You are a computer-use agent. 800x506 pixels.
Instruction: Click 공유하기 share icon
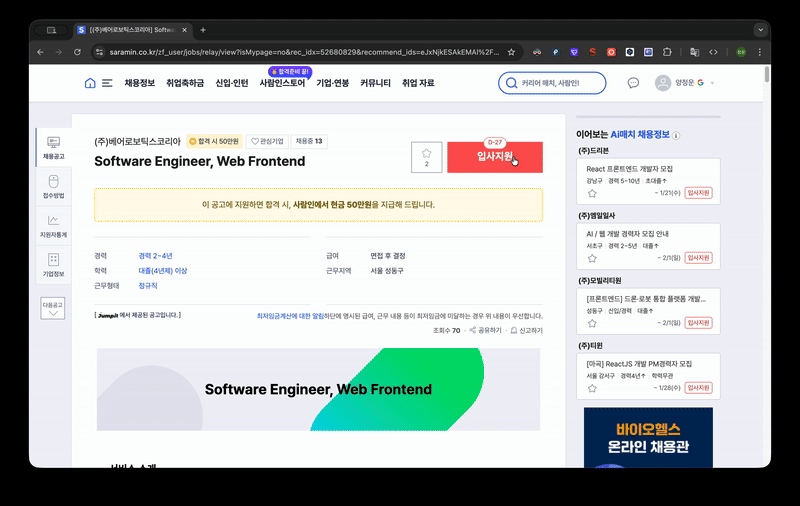(x=485, y=331)
